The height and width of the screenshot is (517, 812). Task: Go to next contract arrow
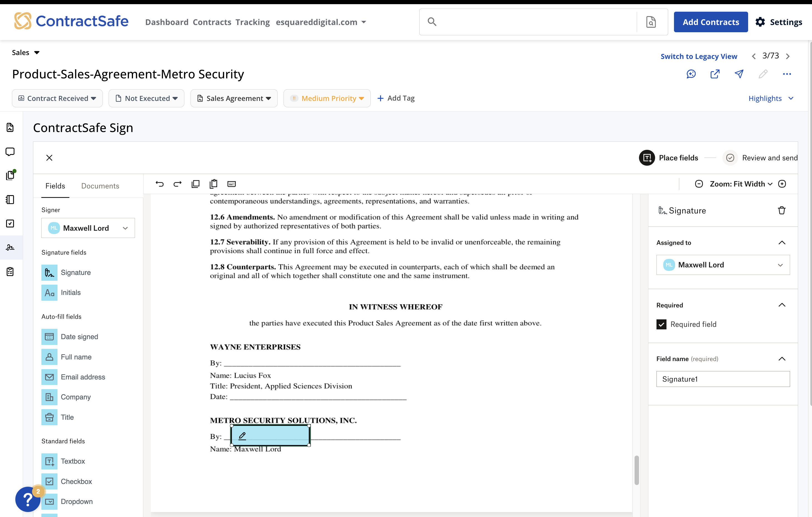pyautogui.click(x=788, y=56)
